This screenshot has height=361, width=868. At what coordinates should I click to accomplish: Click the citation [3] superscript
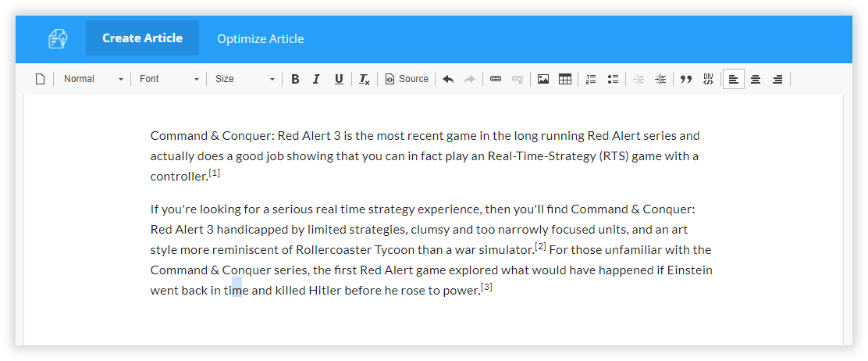(x=486, y=287)
